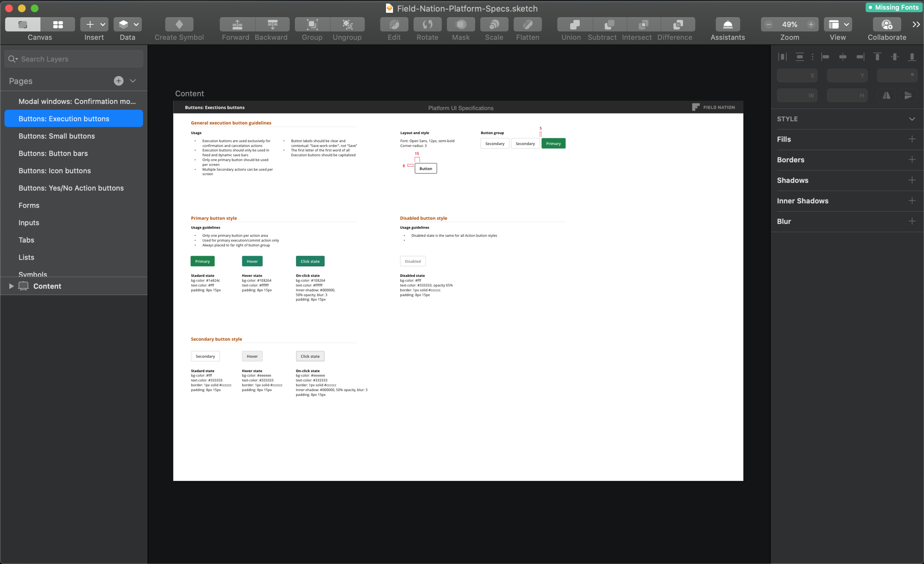Expand the View dropdown arrow

(x=847, y=24)
